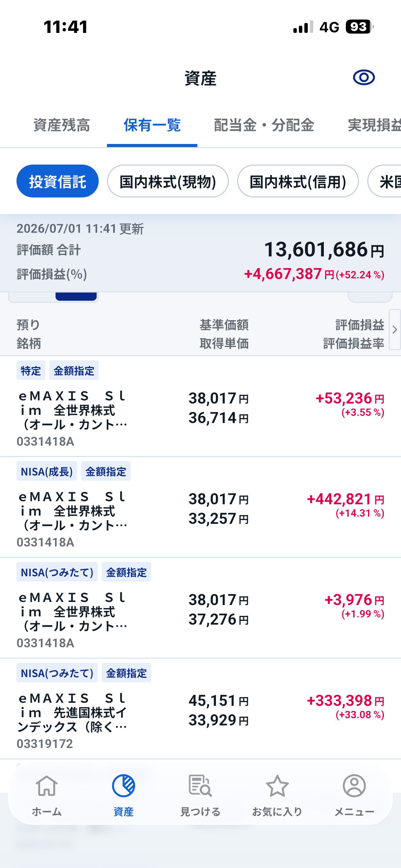Image resolution: width=401 pixels, height=868 pixels.
Task: Tap the dark blue toggle segment below summary
Action: coord(76,296)
